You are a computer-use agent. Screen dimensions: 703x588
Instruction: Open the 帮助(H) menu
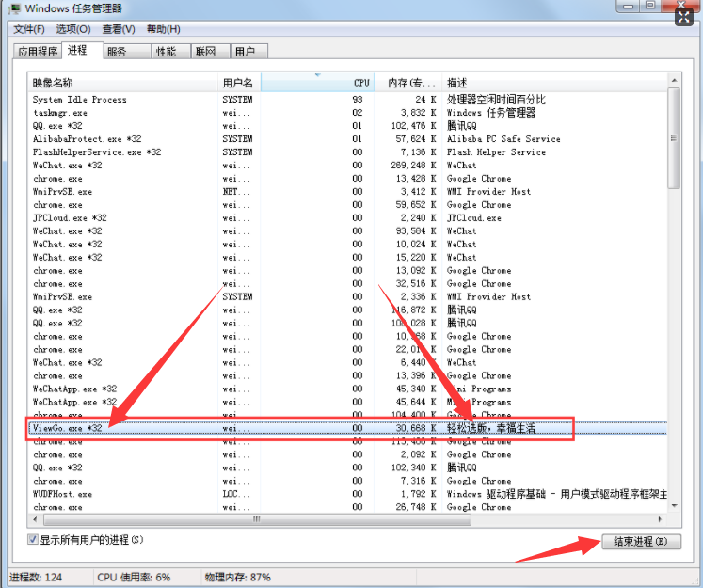[163, 29]
